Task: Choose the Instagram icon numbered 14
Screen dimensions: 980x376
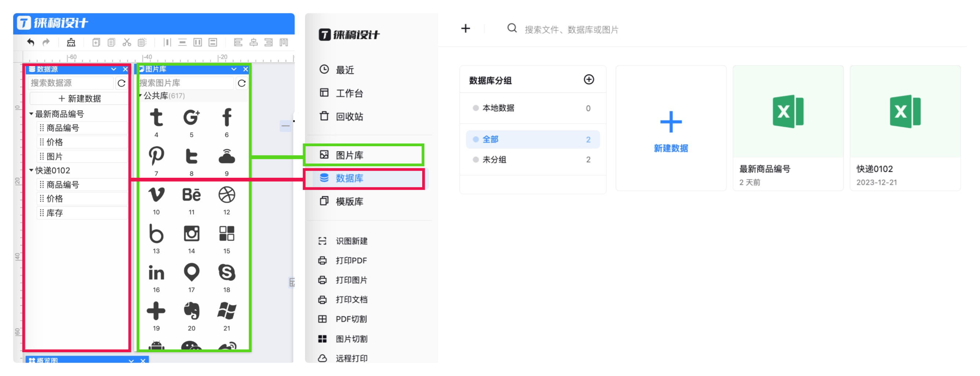Action: (191, 233)
